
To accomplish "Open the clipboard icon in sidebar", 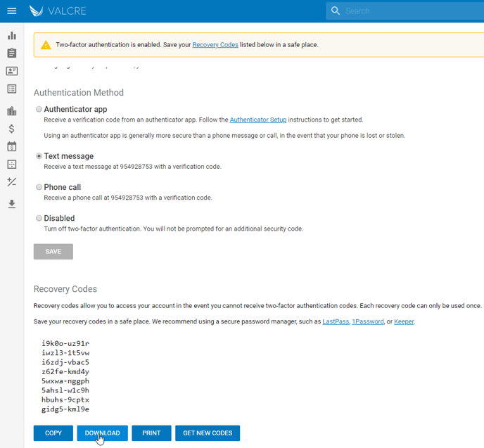I will coord(11,53).
